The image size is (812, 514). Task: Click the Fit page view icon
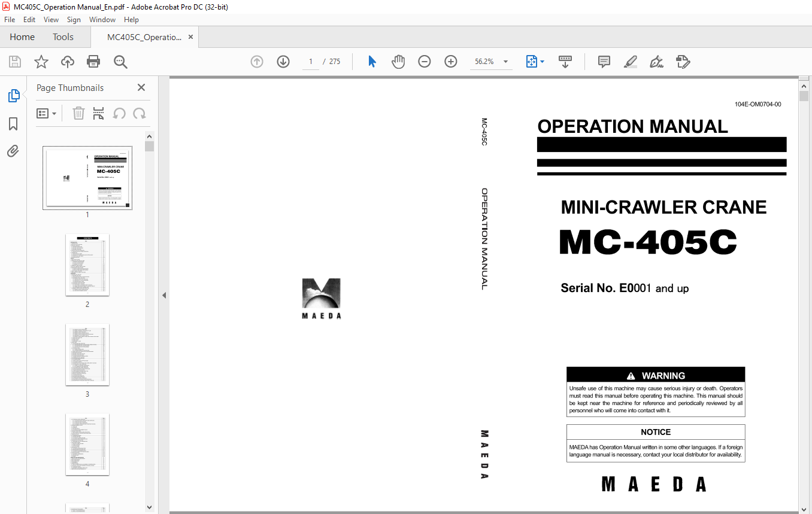532,62
